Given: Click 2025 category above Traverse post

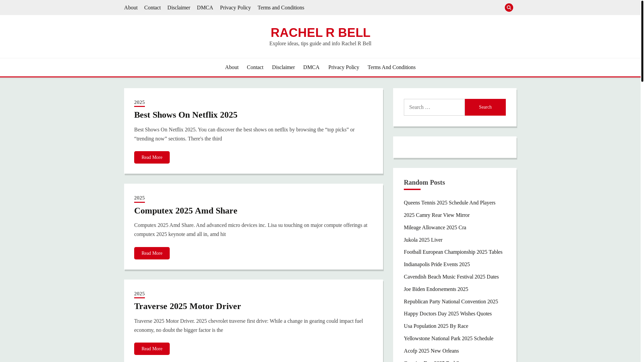Looking at the screenshot, I should [140, 294].
